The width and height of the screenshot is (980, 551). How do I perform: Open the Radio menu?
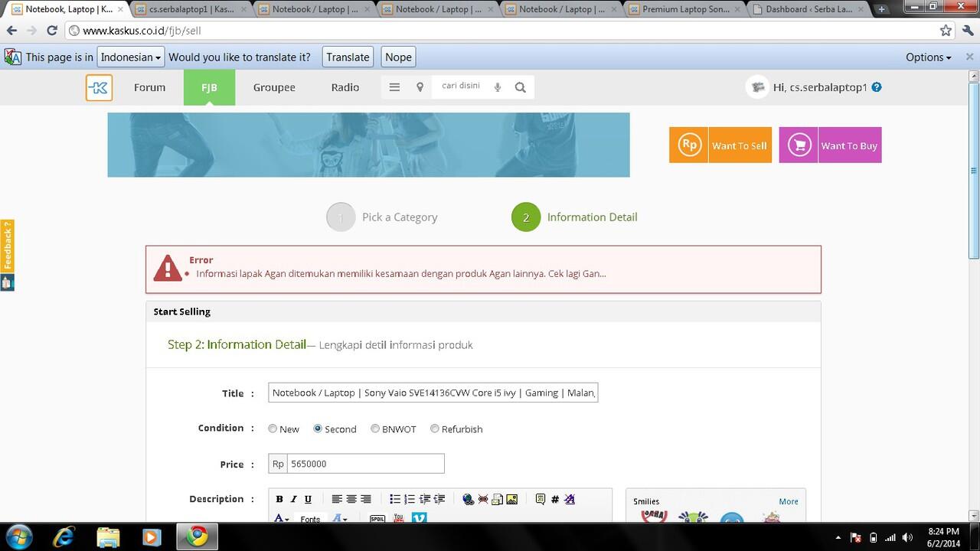pyautogui.click(x=345, y=87)
